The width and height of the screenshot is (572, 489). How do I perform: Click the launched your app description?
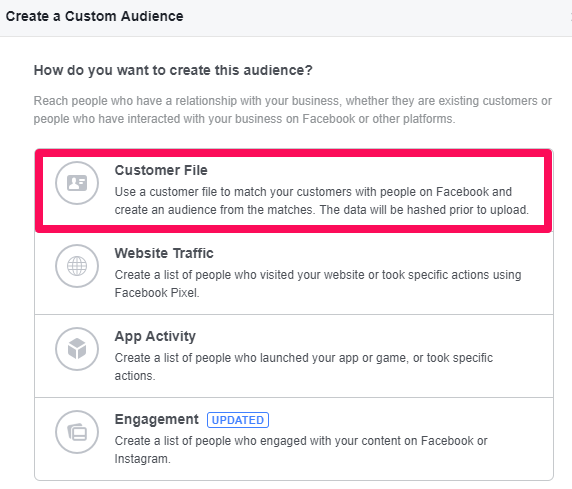coord(304,367)
